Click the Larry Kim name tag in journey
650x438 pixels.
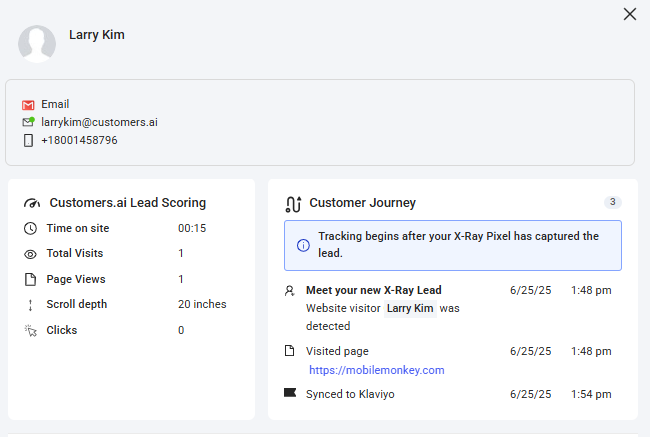click(410, 308)
